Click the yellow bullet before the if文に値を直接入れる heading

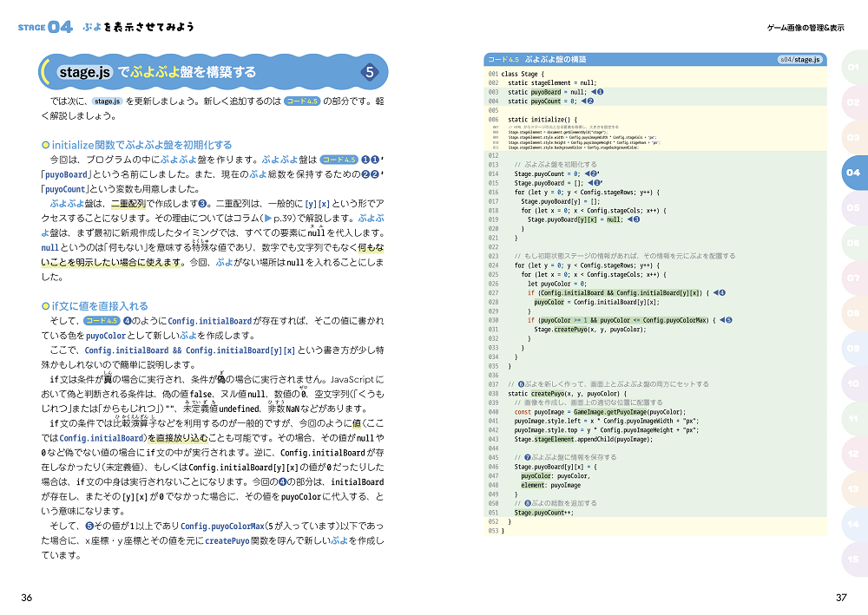click(45, 306)
